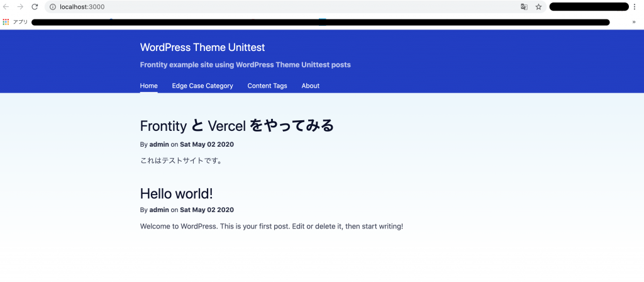This screenshot has width=644, height=282.
Task: Expand the bookmarks overflow chevron
Action: [634, 22]
